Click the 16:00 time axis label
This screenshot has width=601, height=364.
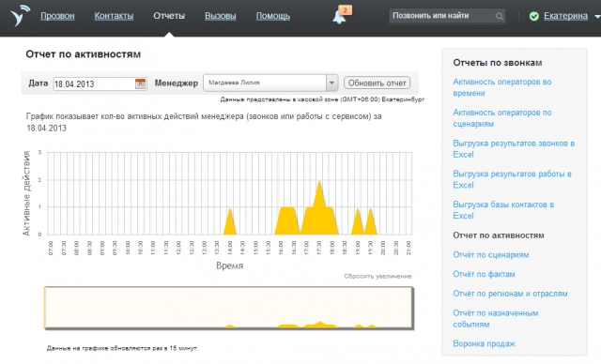[x=281, y=248]
